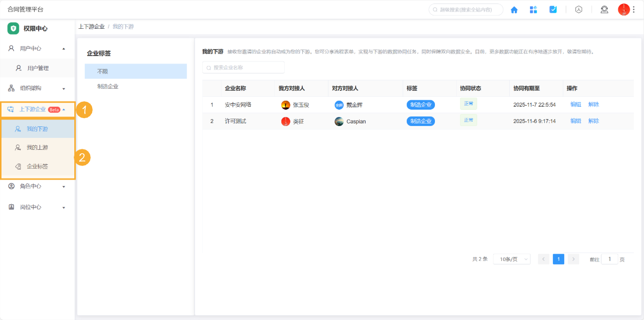Screen dimensions: 644x320
Task: Click 编辑 for 许可测试
Action: (575, 121)
